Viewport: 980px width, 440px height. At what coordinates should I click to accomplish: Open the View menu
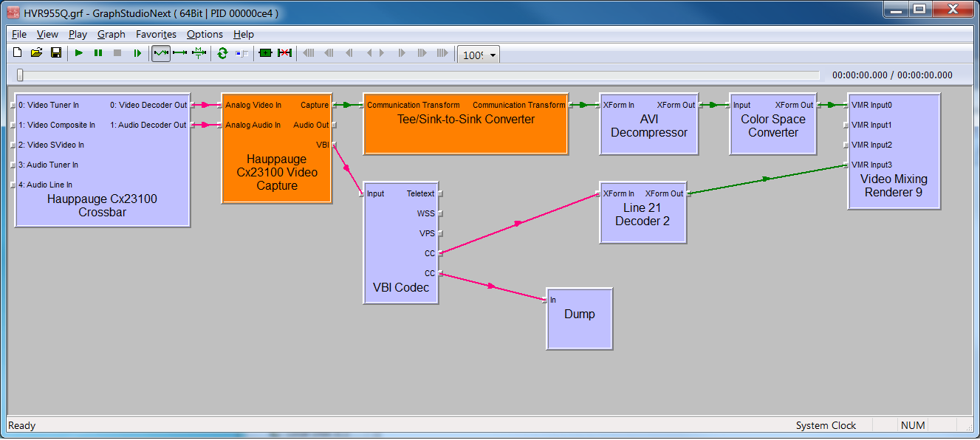(x=47, y=34)
